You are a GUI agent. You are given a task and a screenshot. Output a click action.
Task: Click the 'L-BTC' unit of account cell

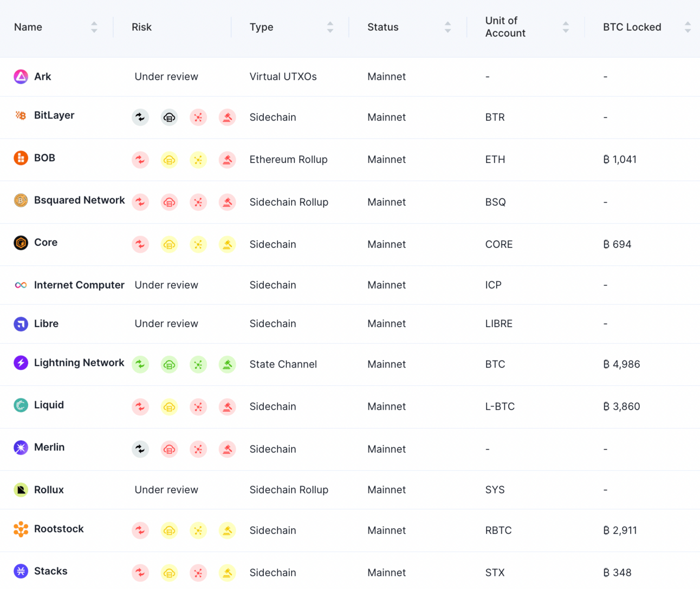(x=500, y=407)
